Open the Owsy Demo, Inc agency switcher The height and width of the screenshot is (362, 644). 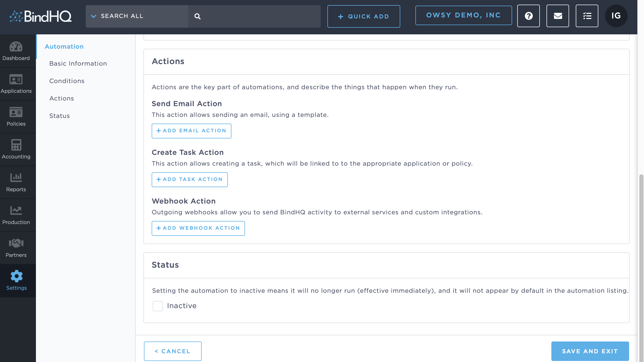463,15
